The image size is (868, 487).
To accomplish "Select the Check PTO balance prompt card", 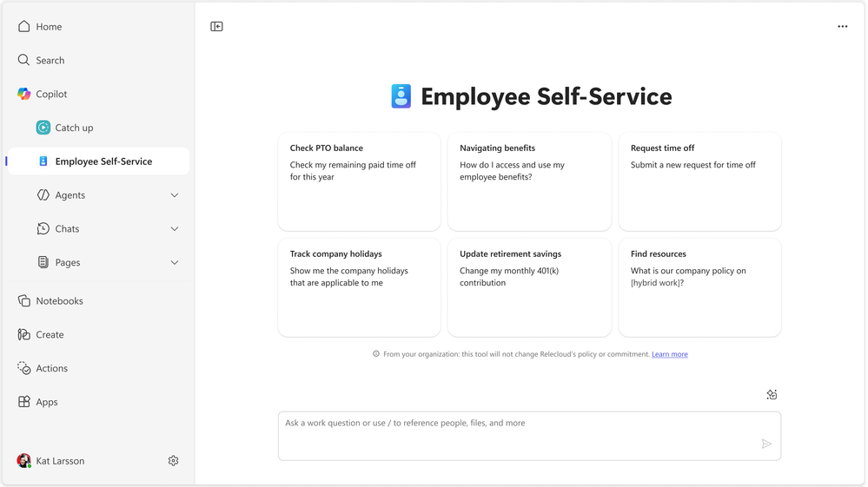I will click(359, 181).
